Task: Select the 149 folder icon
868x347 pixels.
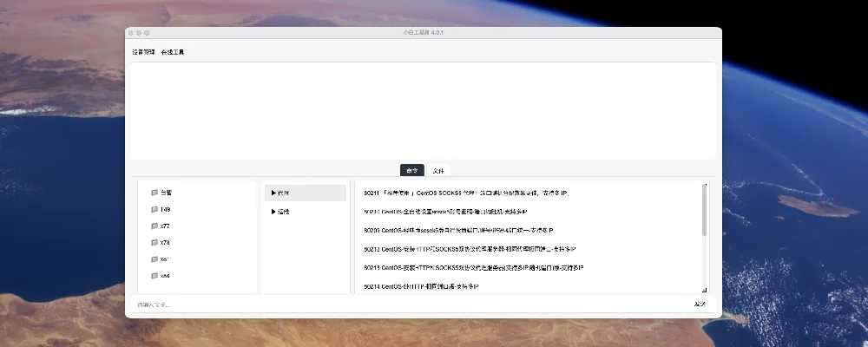Action: click(x=155, y=209)
